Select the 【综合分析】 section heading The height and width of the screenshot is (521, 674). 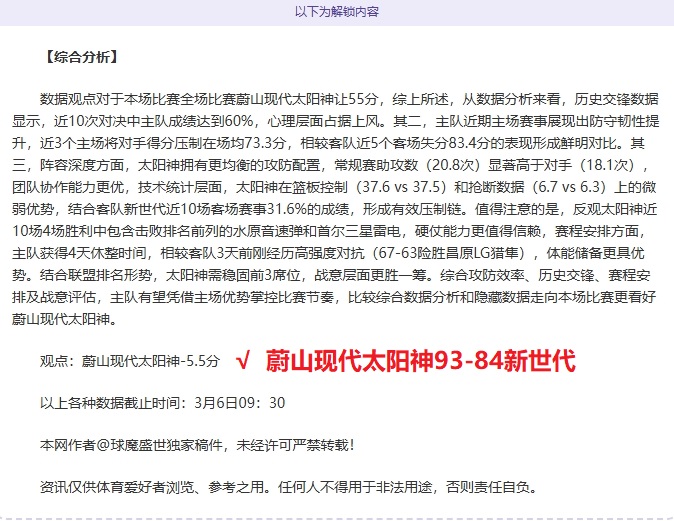click(80, 57)
